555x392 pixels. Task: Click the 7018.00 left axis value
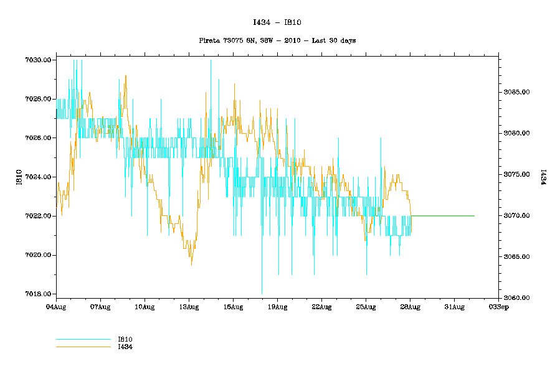38,294
